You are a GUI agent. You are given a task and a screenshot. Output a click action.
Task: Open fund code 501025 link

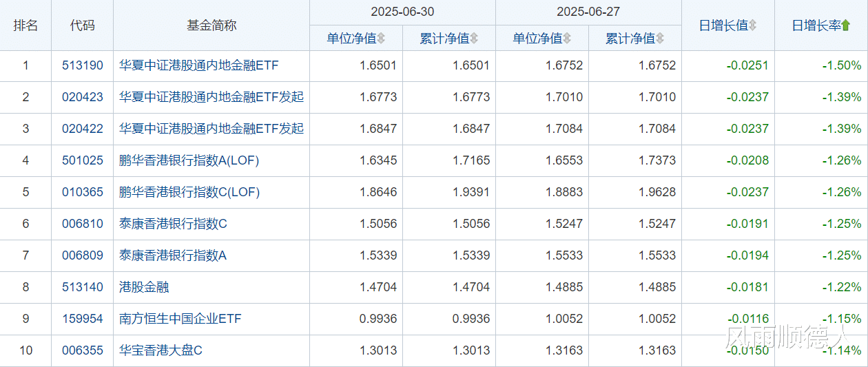point(83,160)
